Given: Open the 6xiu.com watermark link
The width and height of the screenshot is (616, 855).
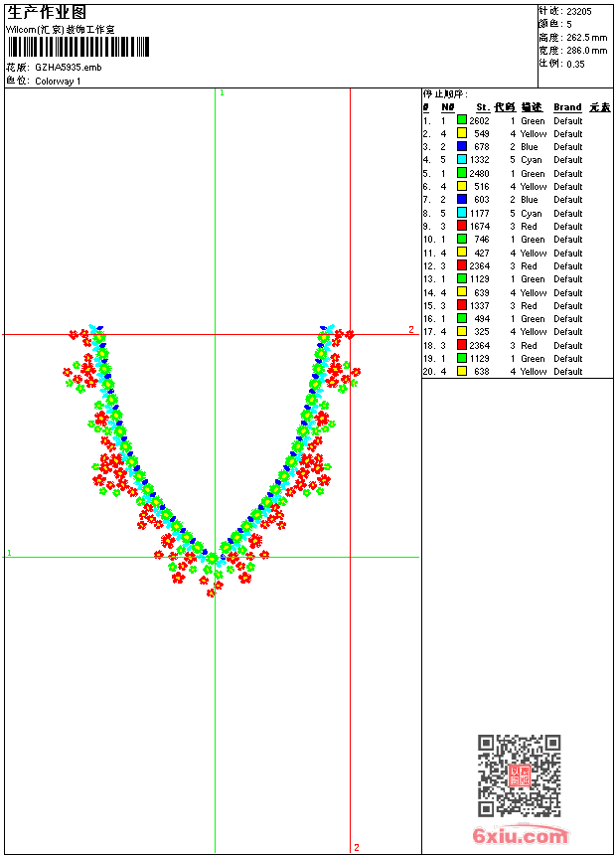Looking at the screenshot, I should [x=521, y=836].
